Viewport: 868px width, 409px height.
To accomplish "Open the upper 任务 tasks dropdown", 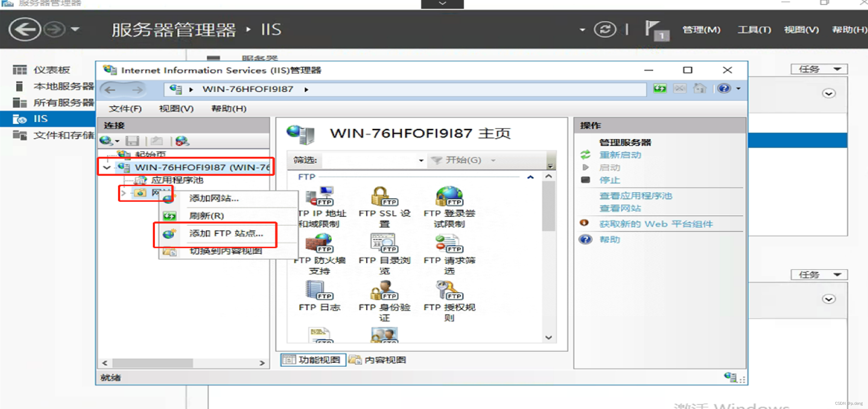I will (x=819, y=69).
